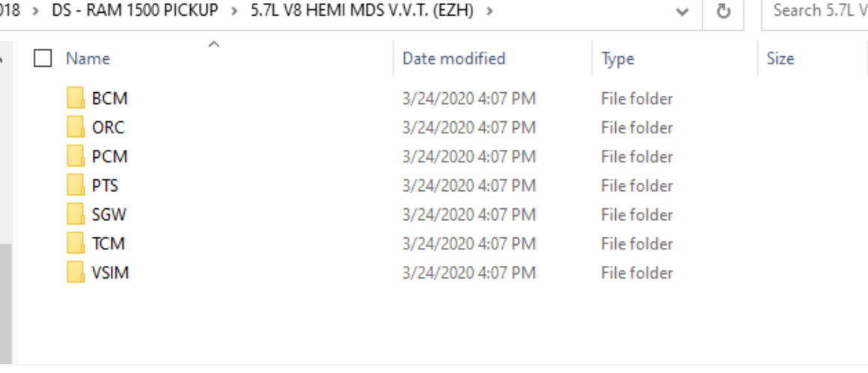Select the VSIM folder name

tap(110, 273)
